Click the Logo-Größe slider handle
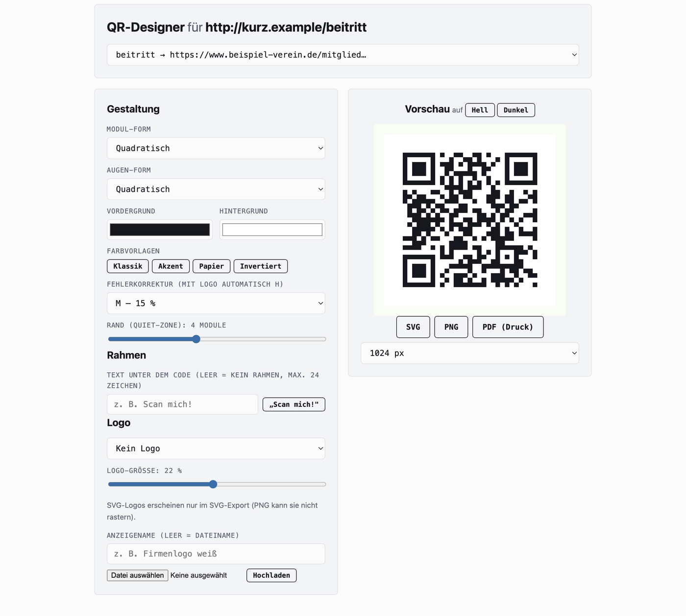 coord(213,484)
